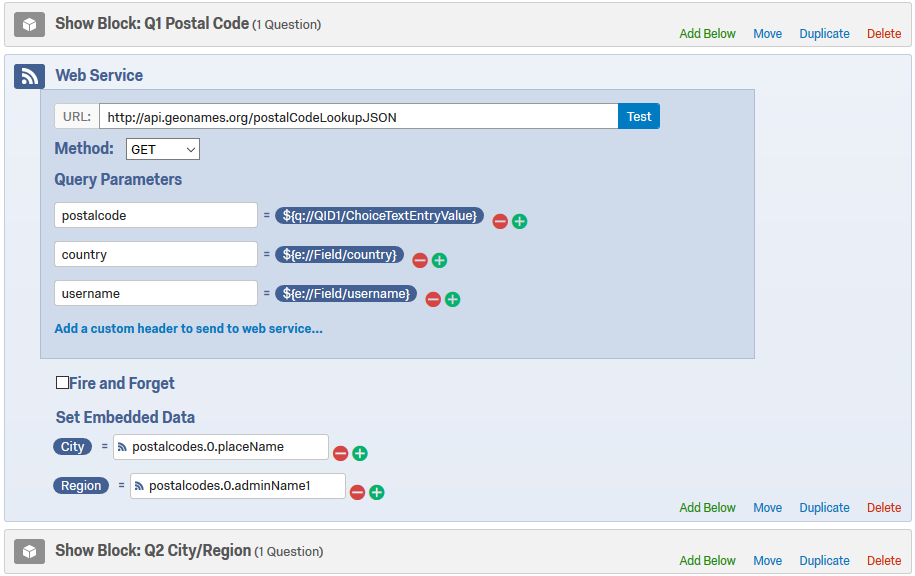Click Add a custom header to send link
915x576 pixels.
tap(188, 329)
